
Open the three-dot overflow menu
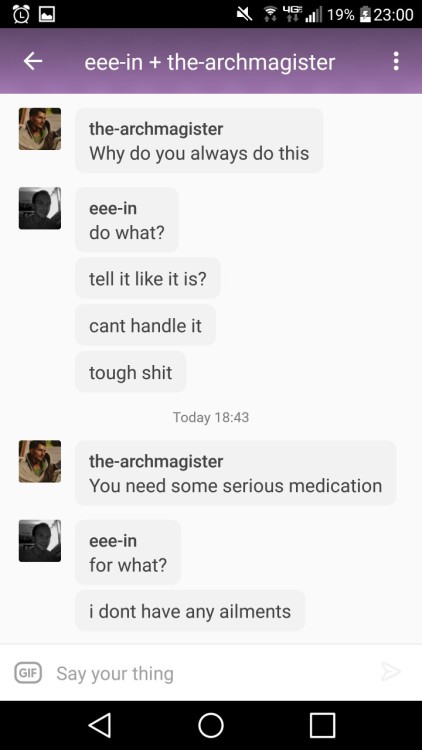click(396, 61)
